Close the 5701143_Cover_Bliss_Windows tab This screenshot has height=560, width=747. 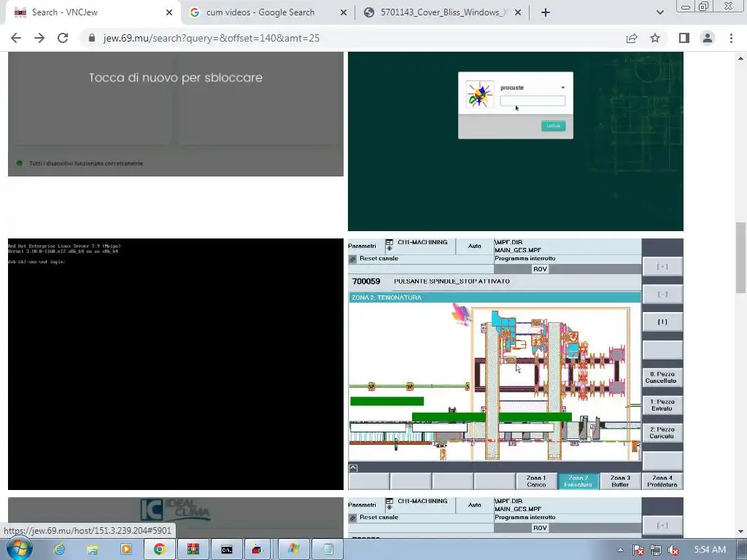(x=519, y=13)
